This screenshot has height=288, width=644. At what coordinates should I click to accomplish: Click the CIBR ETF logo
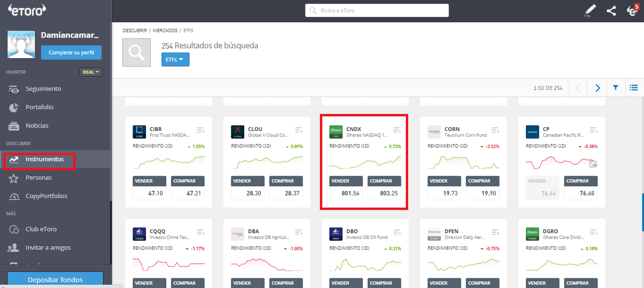point(140,132)
